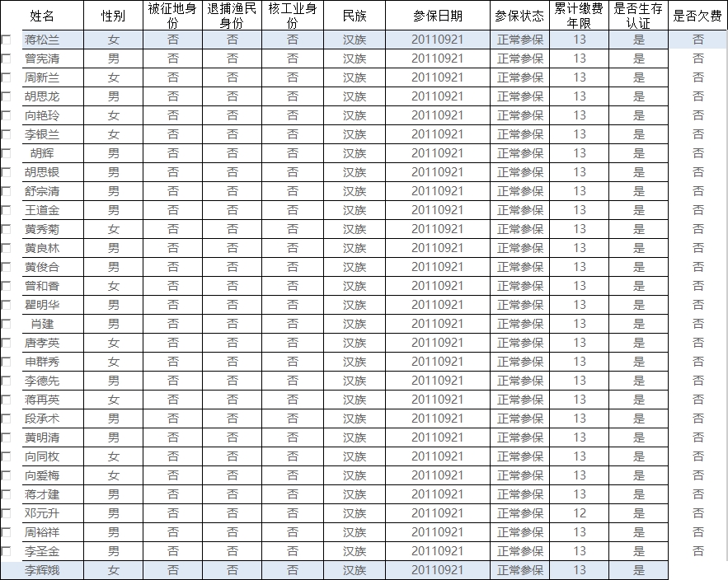The width and height of the screenshot is (728, 580).
Task: Check the box for 黄明清
Action: (x=7, y=437)
